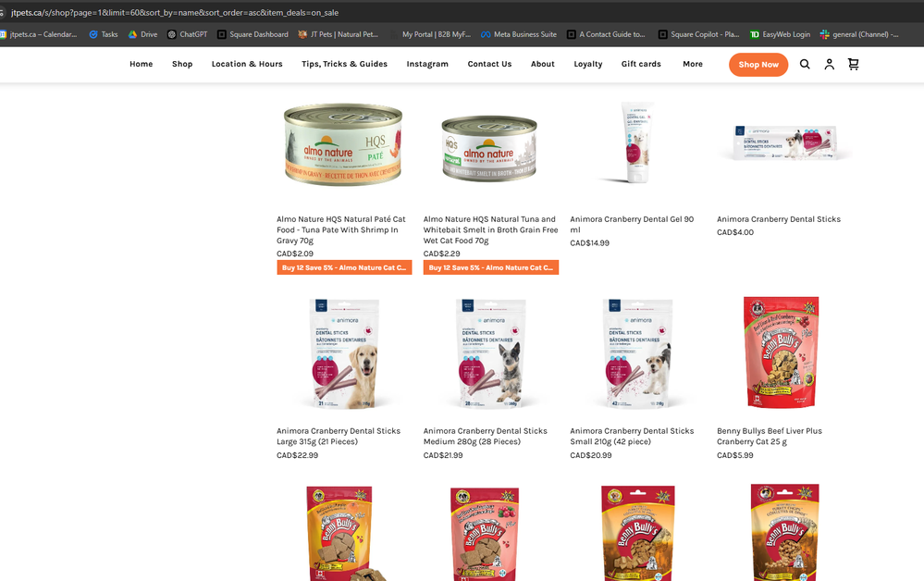The width and height of the screenshot is (924, 581).
Task: Open the search magnifier icon
Action: (805, 64)
